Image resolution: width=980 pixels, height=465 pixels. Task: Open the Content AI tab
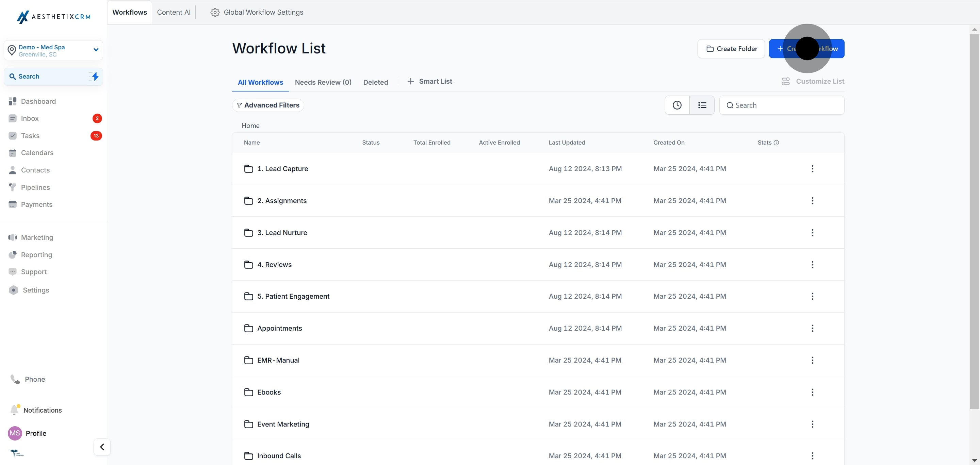click(x=174, y=12)
